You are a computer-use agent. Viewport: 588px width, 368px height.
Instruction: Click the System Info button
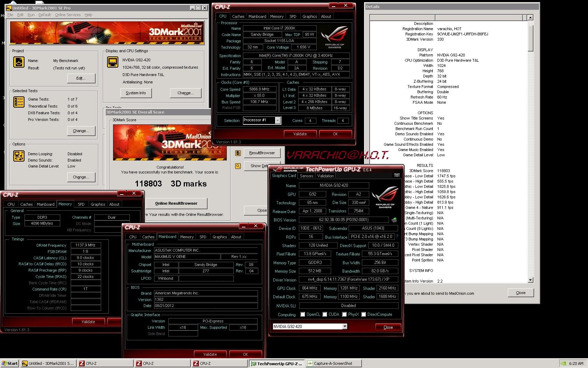click(136, 93)
